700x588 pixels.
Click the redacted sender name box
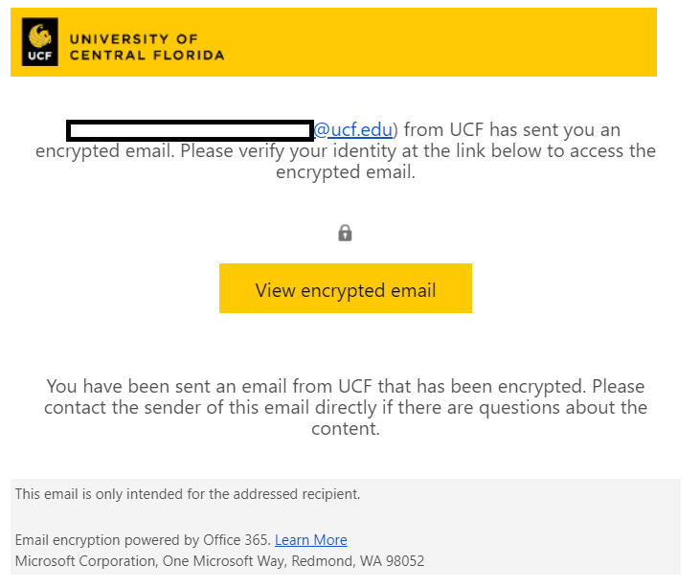coord(190,130)
